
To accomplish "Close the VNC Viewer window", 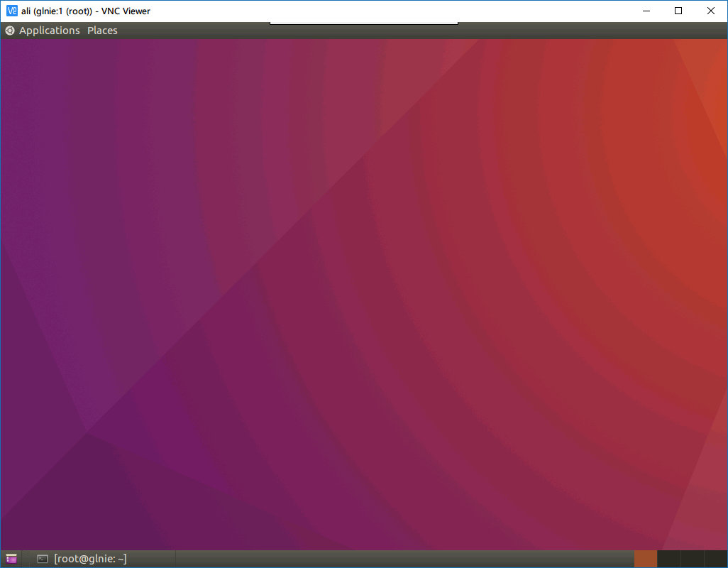I will pyautogui.click(x=711, y=11).
